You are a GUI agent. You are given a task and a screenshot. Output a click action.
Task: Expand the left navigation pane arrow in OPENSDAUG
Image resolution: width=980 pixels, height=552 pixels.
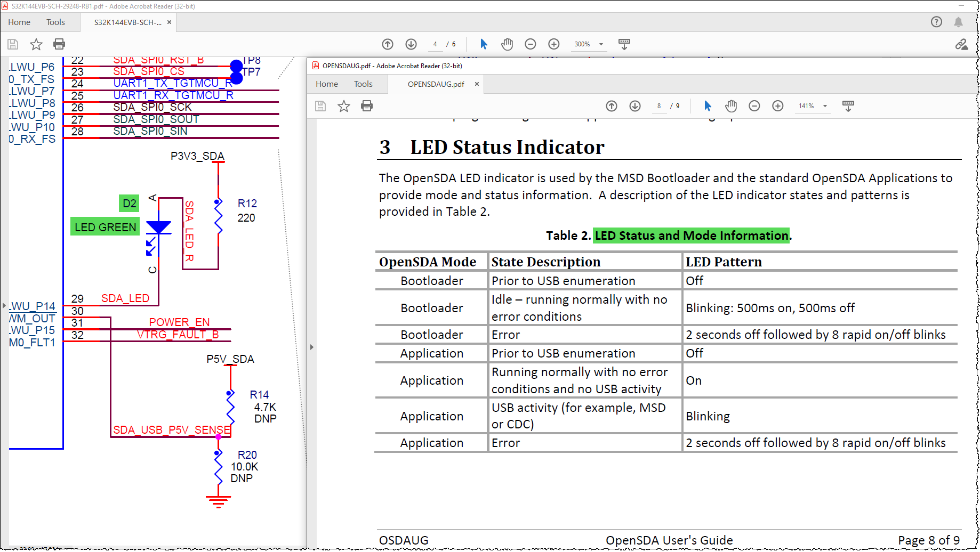pyautogui.click(x=312, y=347)
